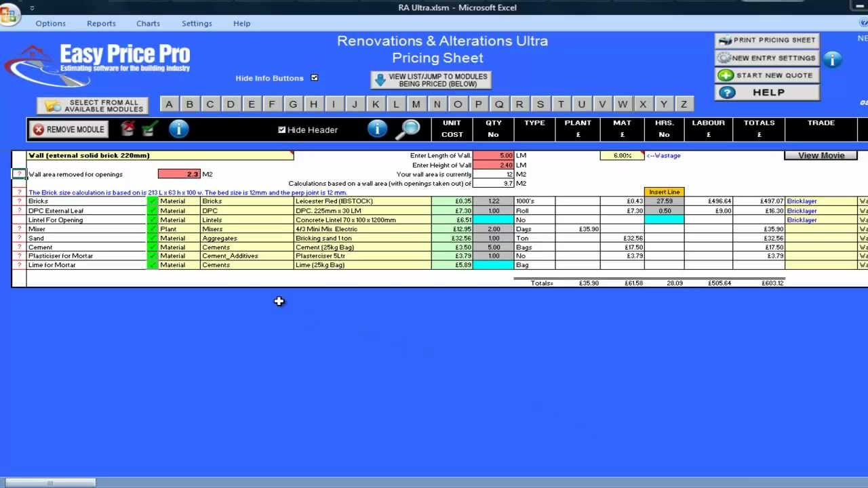The height and width of the screenshot is (488, 868).
Task: Open the Reports menu
Action: [101, 23]
